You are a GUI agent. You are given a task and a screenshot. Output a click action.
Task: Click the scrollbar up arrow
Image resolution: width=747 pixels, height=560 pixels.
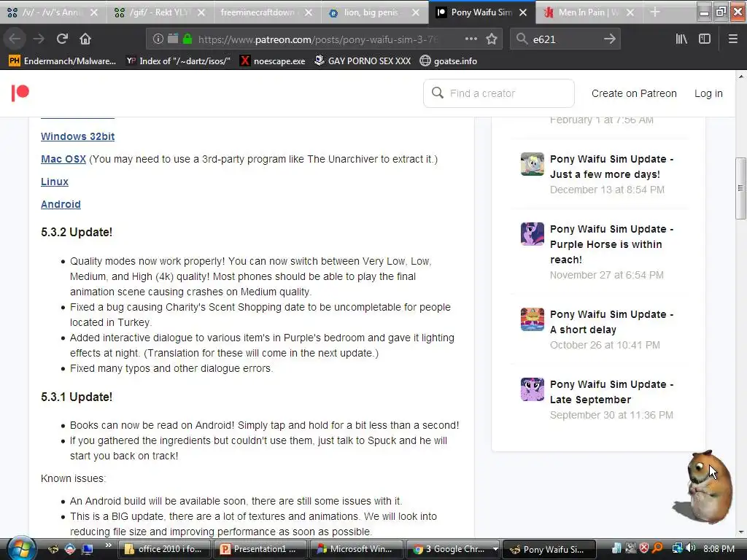coord(741,76)
